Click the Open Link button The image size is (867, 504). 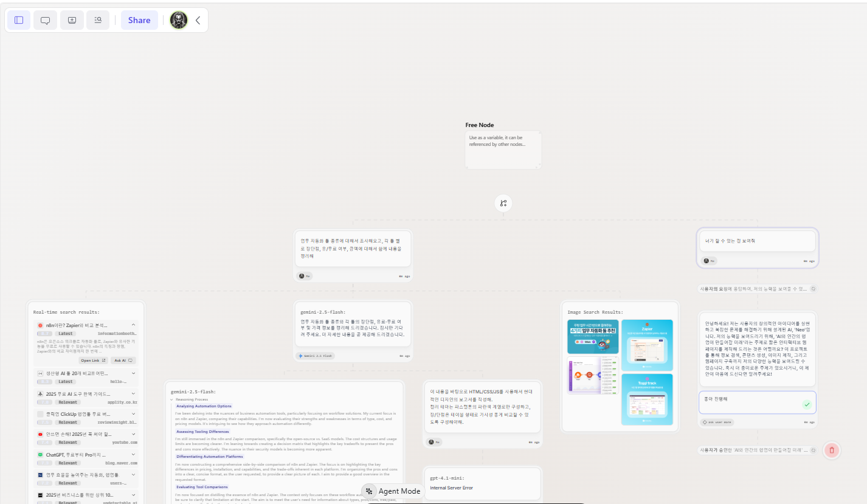tap(93, 361)
